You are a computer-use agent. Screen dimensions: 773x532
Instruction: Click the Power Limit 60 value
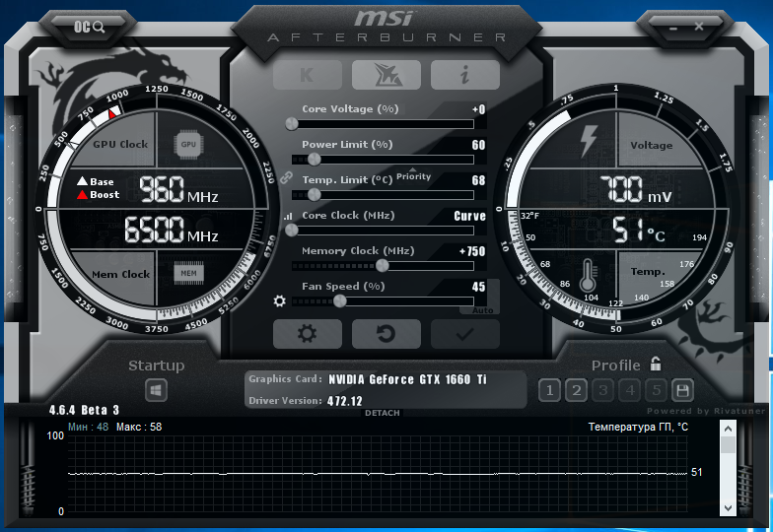(479, 145)
